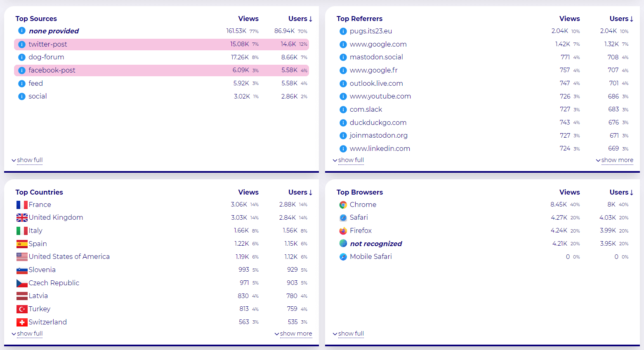Click the 161.53K views value
The height and width of the screenshot is (350, 644).
(x=236, y=31)
